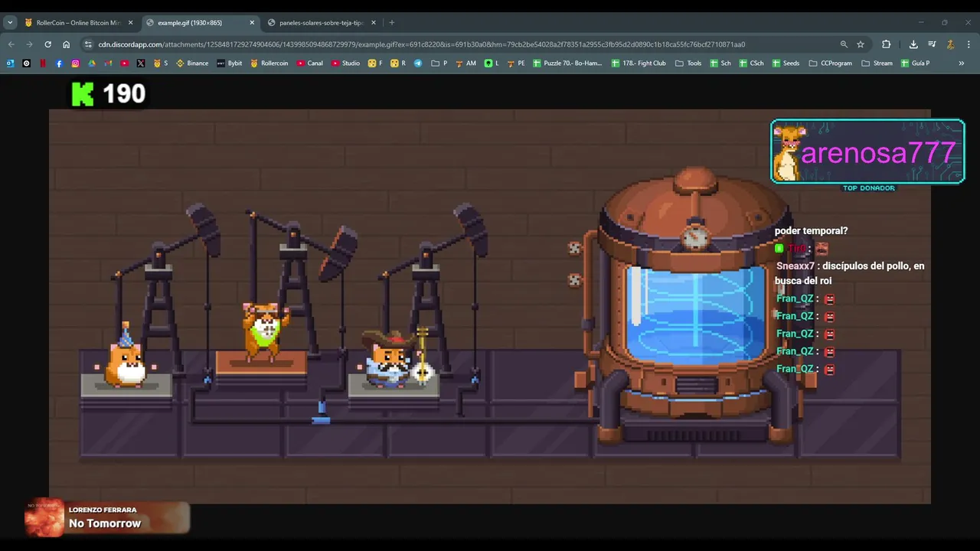
Task: Open the Google Drive bookmark icon
Action: click(92, 63)
